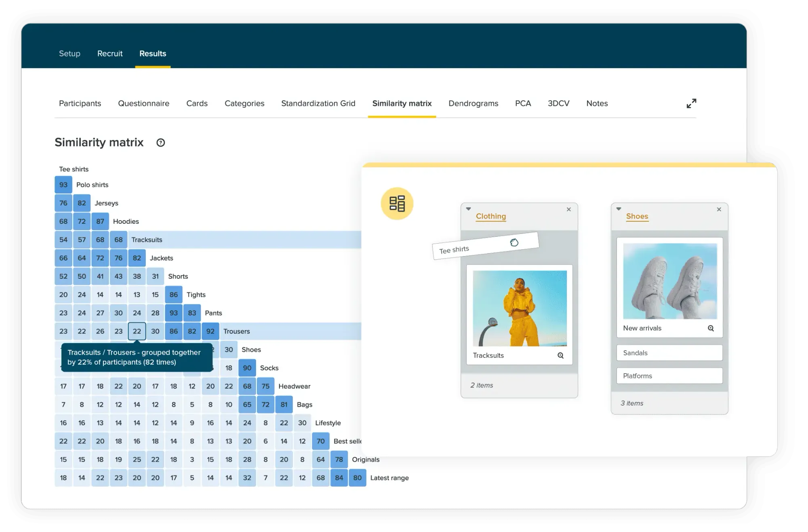Image resolution: width=808 pixels, height=532 pixels.
Task: Click the grab hand on Tee shirts card
Action: pos(514,242)
